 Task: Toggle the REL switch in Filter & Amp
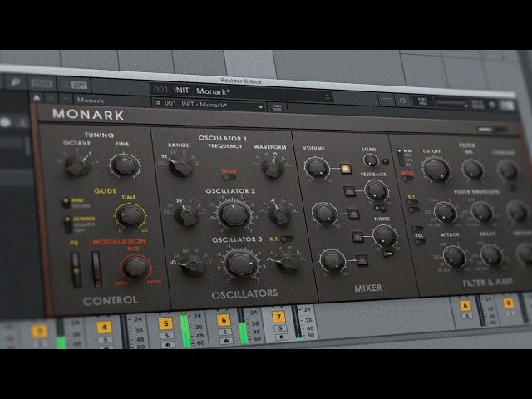(x=420, y=242)
